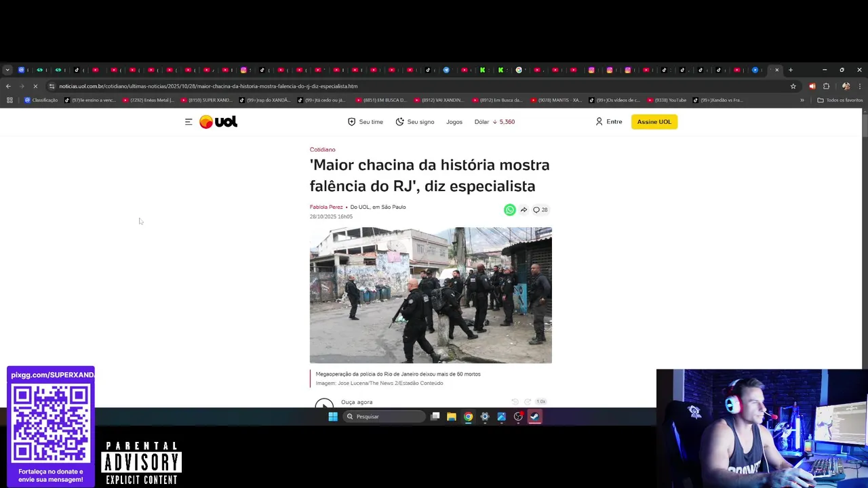
Task: Click 'Entre' to sign in
Action: click(608, 122)
